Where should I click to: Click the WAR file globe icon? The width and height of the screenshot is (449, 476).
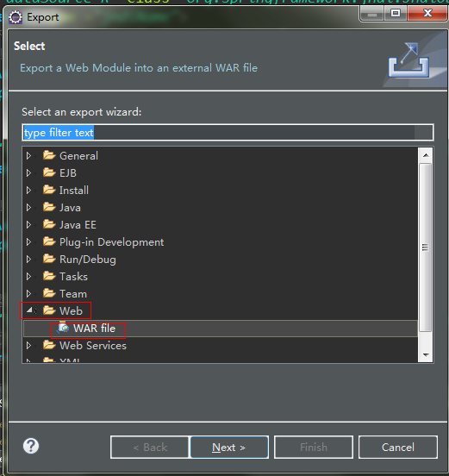pyautogui.click(x=63, y=329)
